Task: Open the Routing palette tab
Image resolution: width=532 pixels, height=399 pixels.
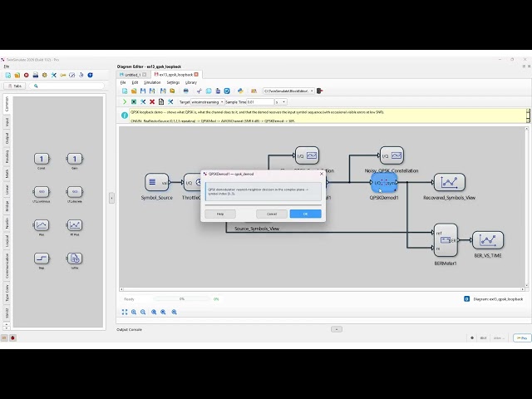Action: (x=7, y=157)
